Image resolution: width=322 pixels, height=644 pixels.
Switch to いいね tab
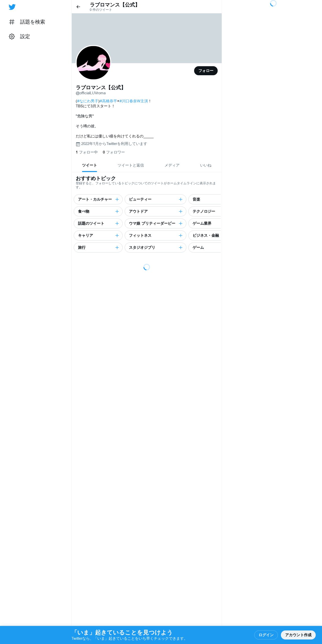pyautogui.click(x=206, y=166)
